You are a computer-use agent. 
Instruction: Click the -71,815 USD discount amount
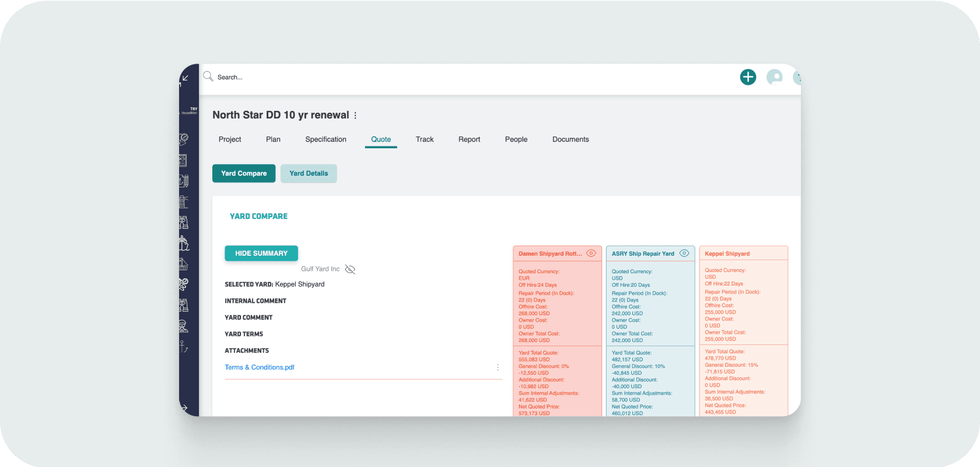click(720, 372)
